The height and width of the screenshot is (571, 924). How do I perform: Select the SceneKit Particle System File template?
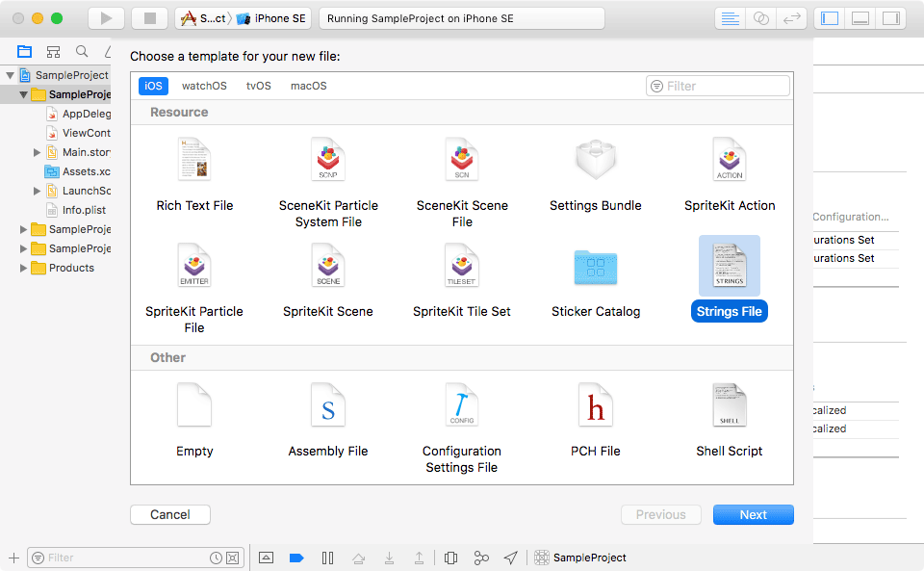click(328, 182)
